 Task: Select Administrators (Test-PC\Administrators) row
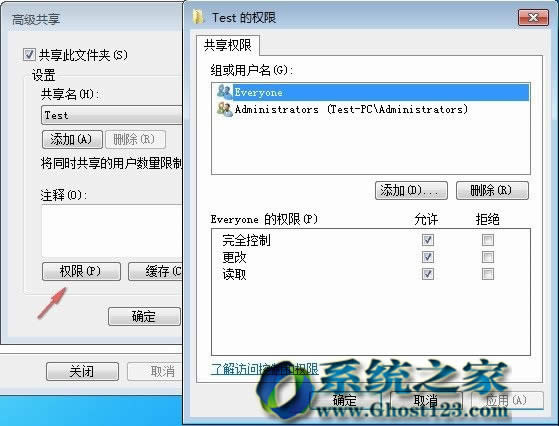point(351,109)
